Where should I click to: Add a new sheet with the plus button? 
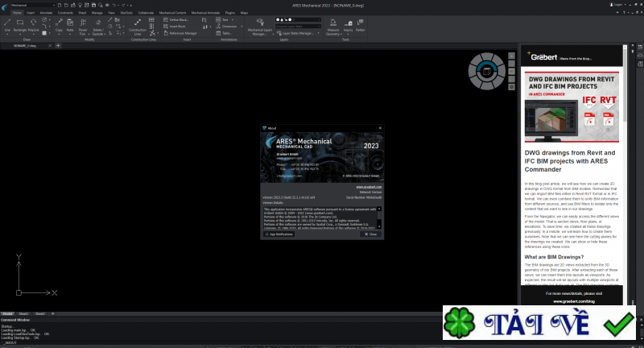pos(52,314)
